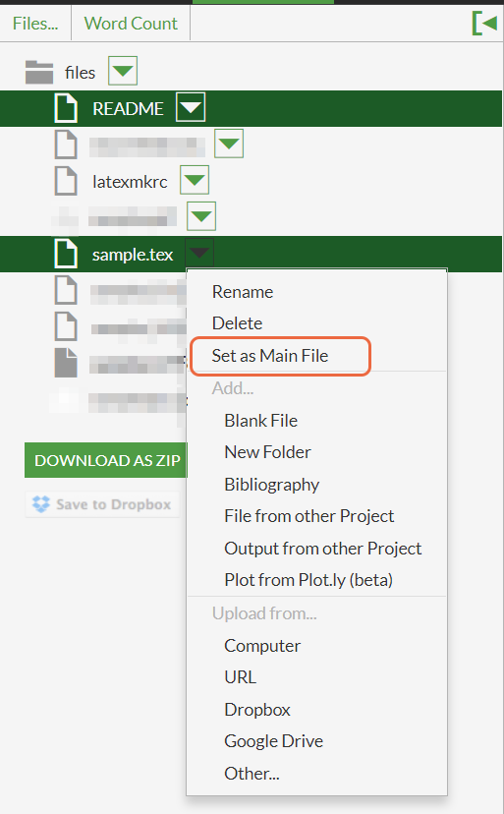Add a Blank File
The width and height of the screenshot is (504, 814).
click(260, 421)
